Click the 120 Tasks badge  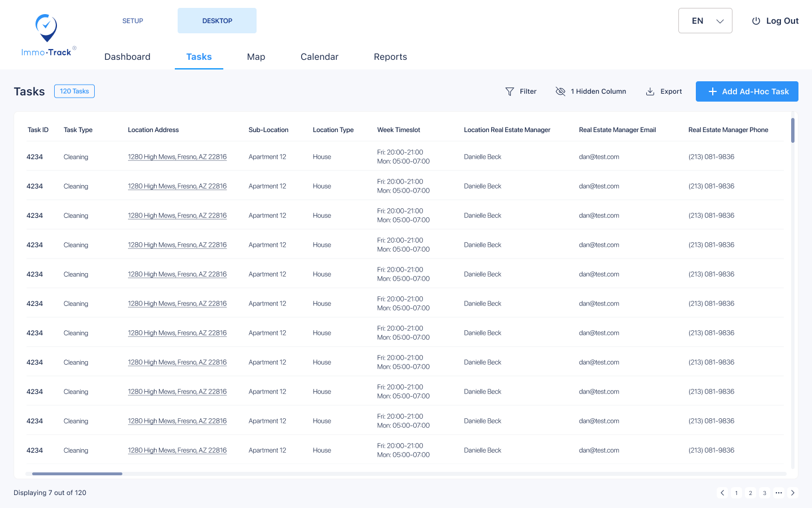click(74, 91)
